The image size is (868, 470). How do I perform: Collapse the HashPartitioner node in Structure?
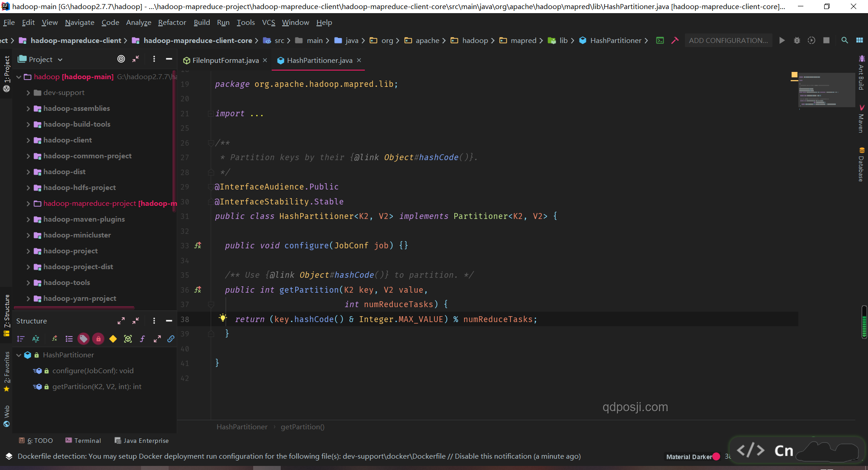click(19, 355)
